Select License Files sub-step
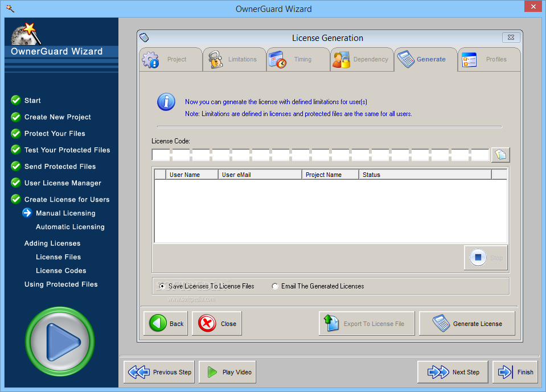This screenshot has width=546, height=392. tap(58, 257)
